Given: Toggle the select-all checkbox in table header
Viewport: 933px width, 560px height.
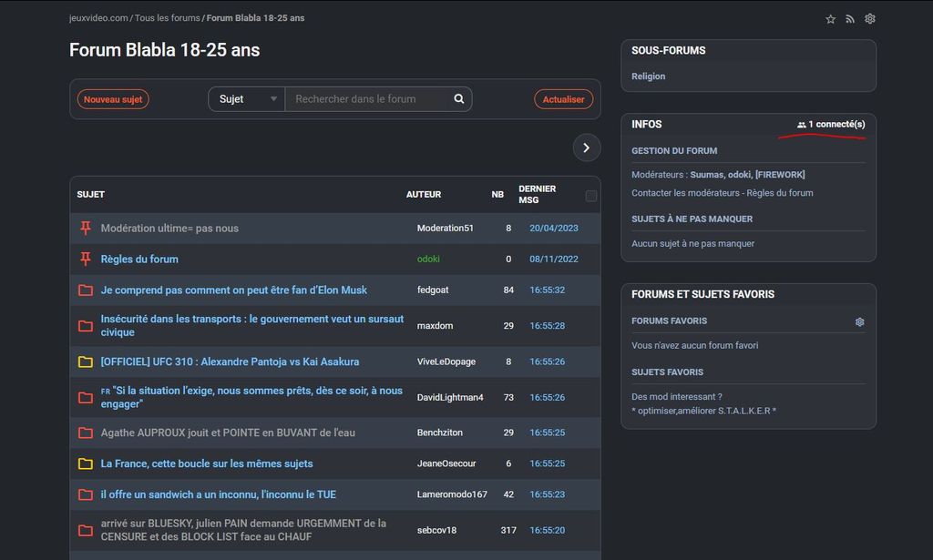Looking at the screenshot, I should [591, 196].
